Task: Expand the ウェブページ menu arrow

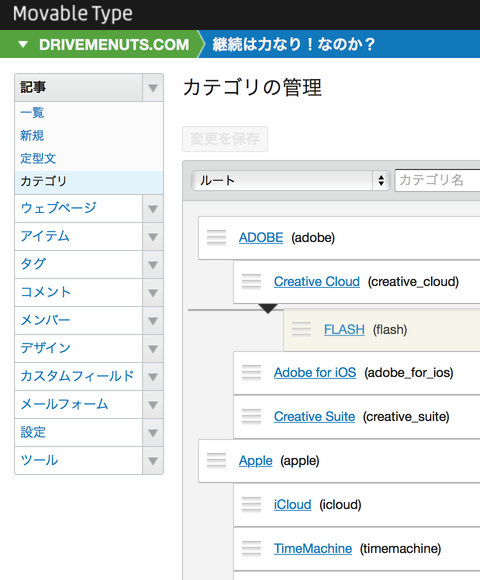Action: point(153,209)
